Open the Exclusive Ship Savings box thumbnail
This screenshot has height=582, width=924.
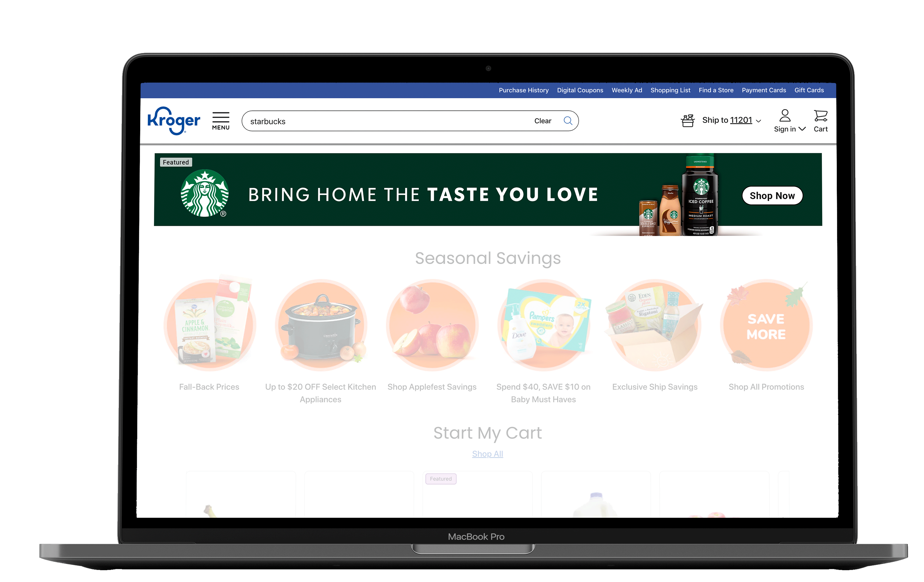[x=655, y=325]
